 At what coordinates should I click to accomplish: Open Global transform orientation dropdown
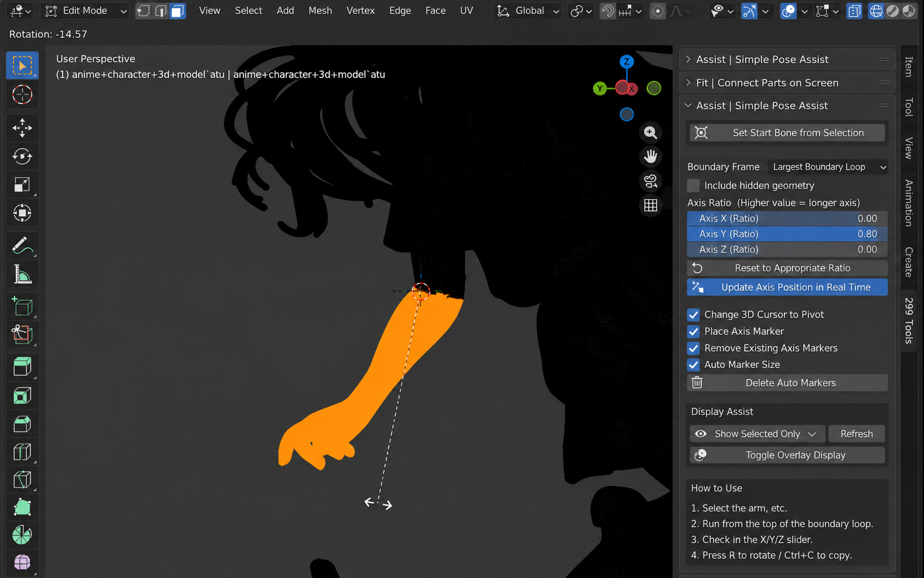pos(528,10)
